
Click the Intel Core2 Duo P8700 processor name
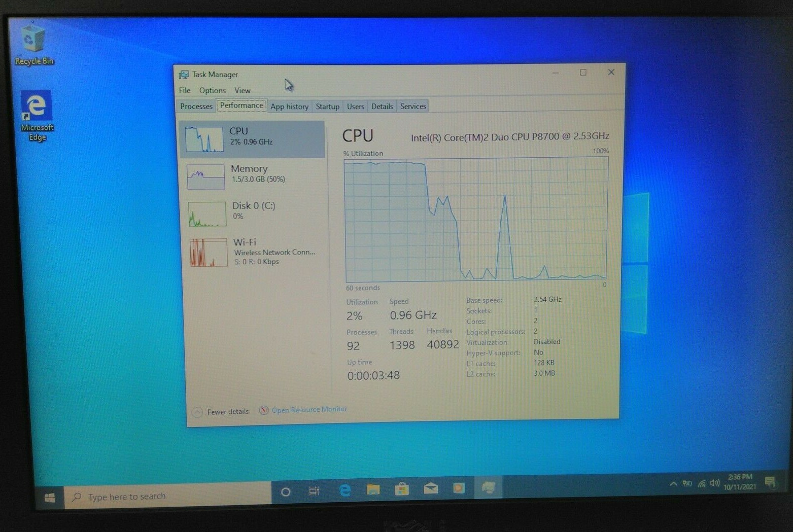point(510,137)
